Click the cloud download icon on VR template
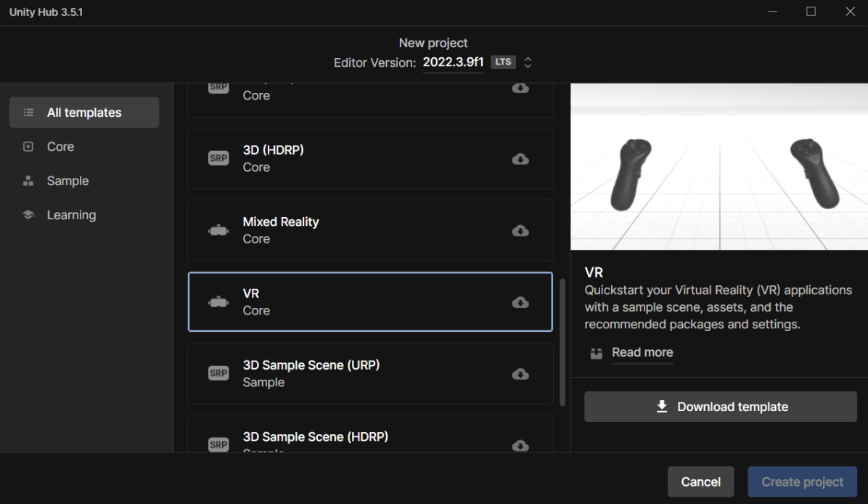The image size is (868, 504). click(x=520, y=302)
